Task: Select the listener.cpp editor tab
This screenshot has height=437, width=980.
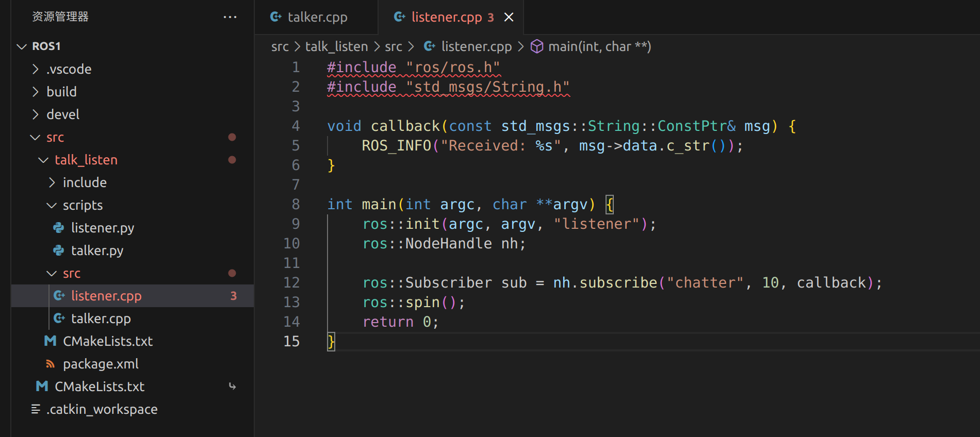Action: click(451, 17)
